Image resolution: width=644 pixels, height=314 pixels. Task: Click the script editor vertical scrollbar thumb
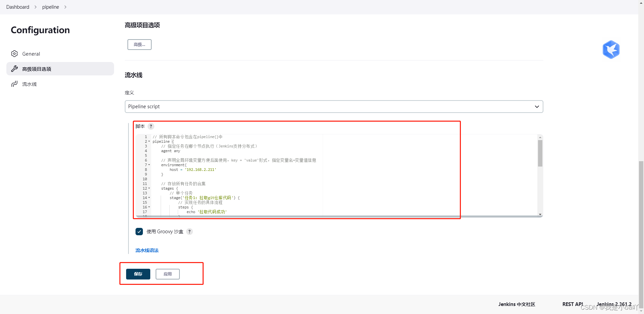point(540,153)
